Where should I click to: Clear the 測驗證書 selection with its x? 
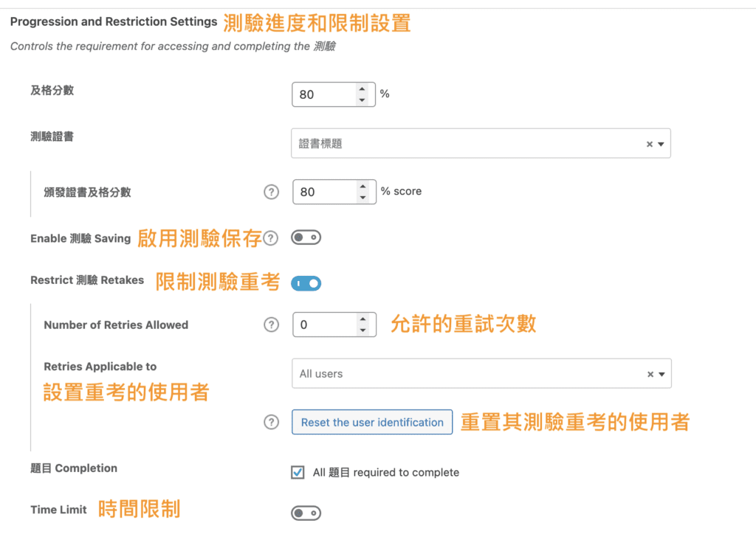(x=650, y=145)
